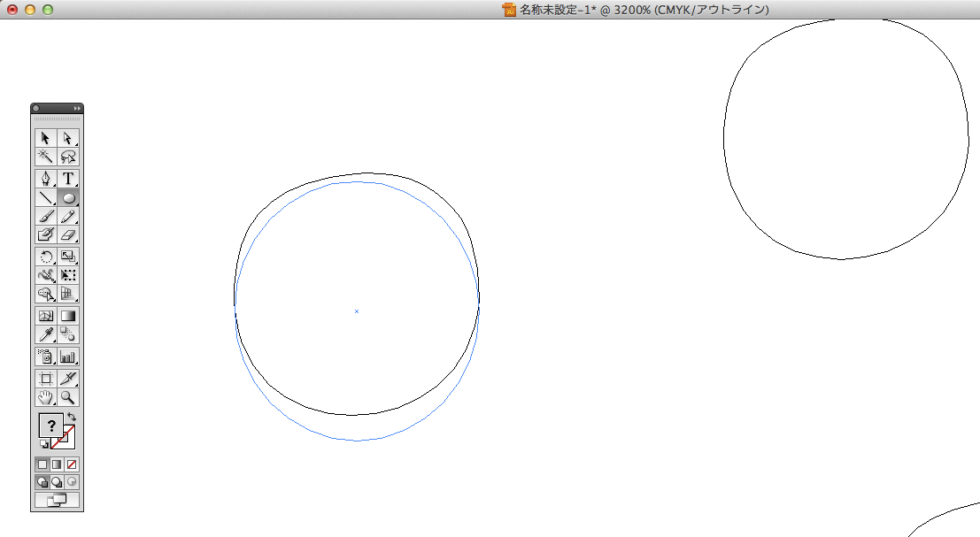
Task: Apply Gradient mode button below swatches
Action: (x=57, y=464)
